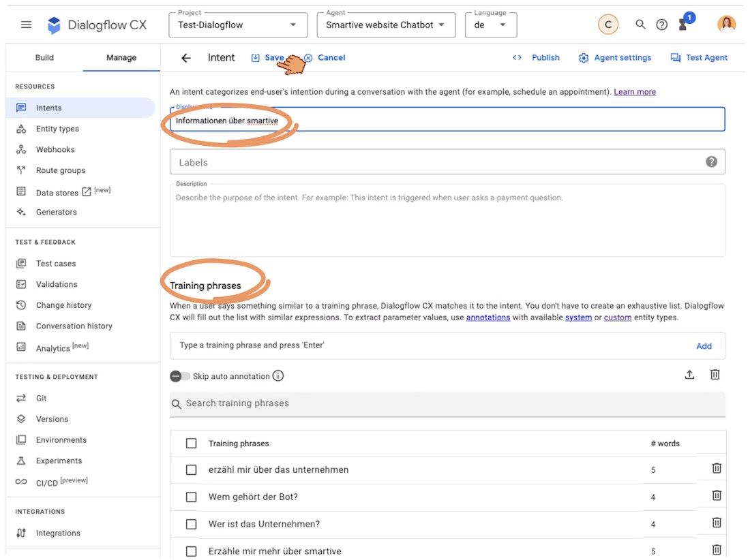This screenshot has width=750, height=560.
Task: Open the custom entity types link
Action: [x=618, y=317]
